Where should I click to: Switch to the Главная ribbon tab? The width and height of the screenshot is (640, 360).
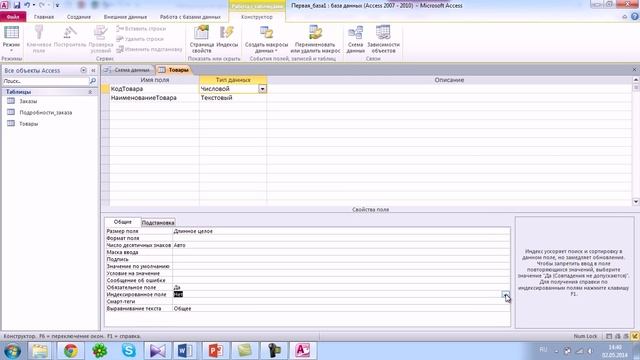coord(44,17)
